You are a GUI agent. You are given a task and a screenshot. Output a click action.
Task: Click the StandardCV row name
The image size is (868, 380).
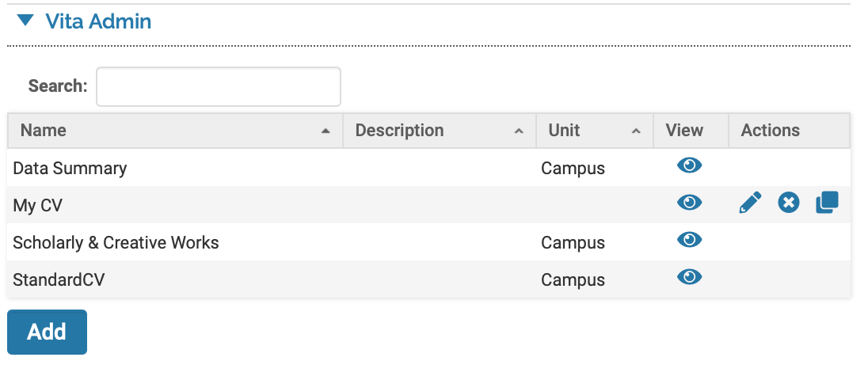click(59, 279)
